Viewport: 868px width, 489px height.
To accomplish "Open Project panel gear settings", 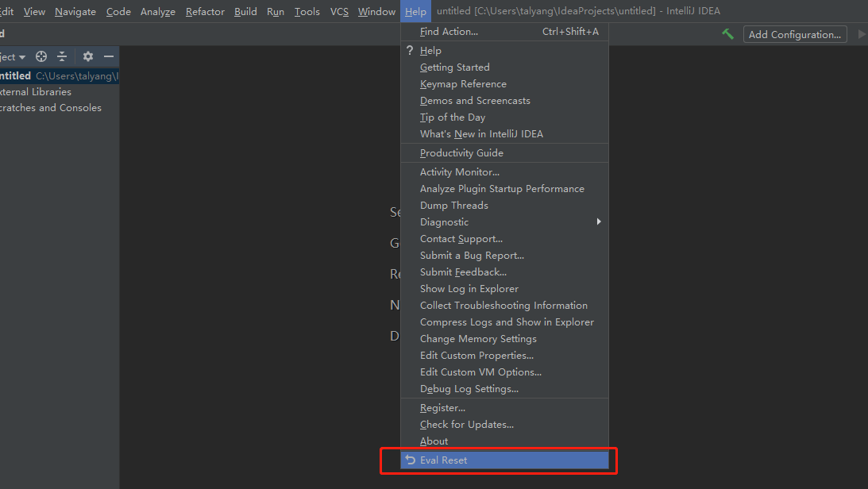I will (x=88, y=56).
